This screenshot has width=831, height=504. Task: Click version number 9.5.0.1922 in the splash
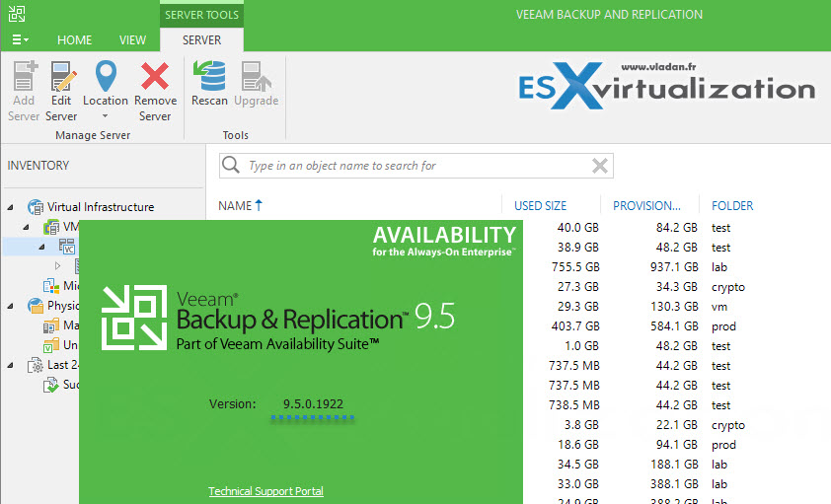coord(313,404)
